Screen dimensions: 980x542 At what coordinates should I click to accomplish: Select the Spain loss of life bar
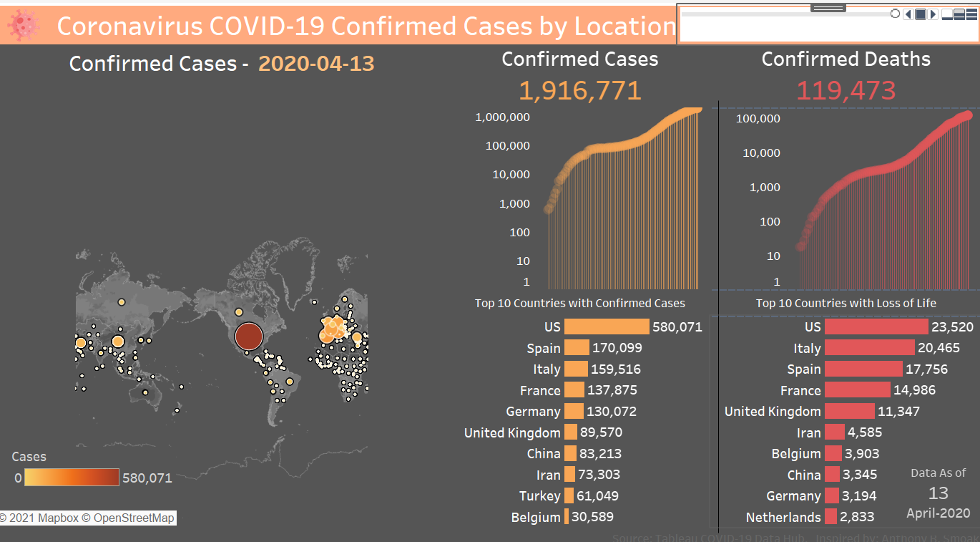pos(863,369)
